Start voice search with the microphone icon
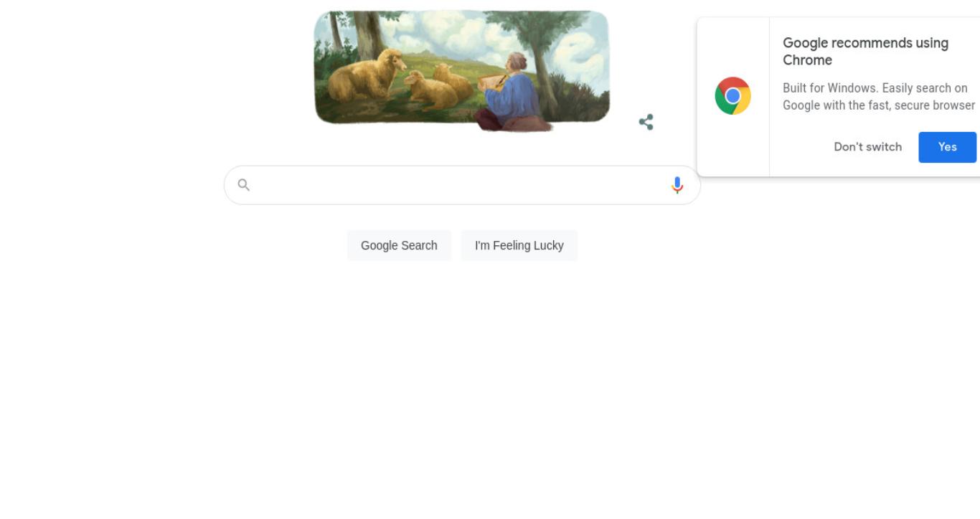The width and height of the screenshot is (980, 519). pyautogui.click(x=677, y=185)
